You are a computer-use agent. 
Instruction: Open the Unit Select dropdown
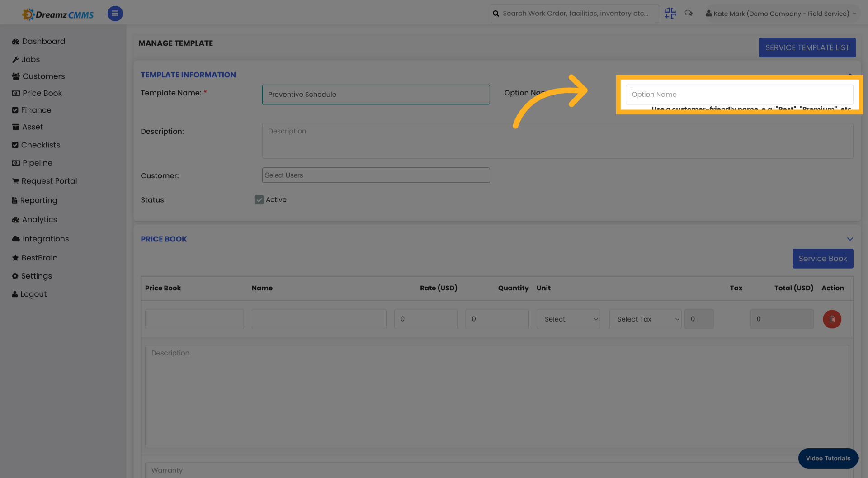point(568,319)
